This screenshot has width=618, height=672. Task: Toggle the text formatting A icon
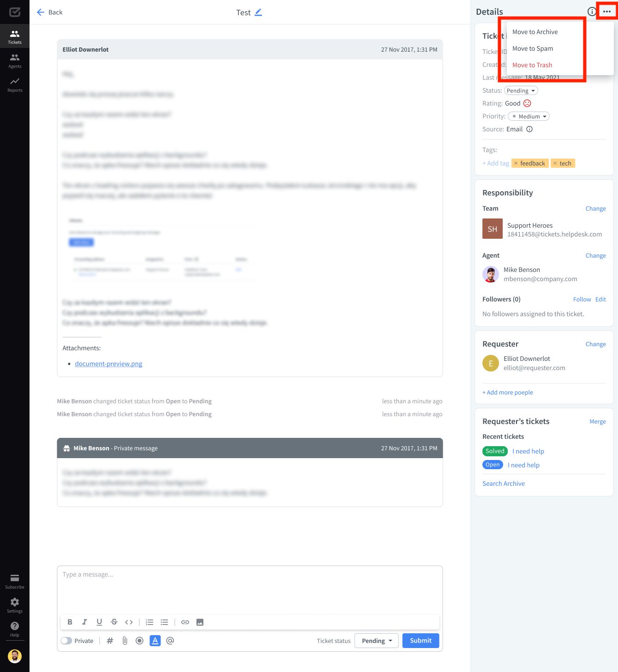155,640
